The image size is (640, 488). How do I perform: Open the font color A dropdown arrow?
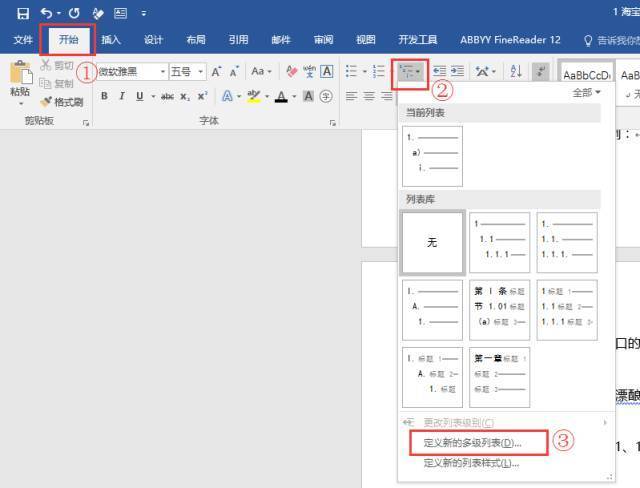(x=294, y=97)
